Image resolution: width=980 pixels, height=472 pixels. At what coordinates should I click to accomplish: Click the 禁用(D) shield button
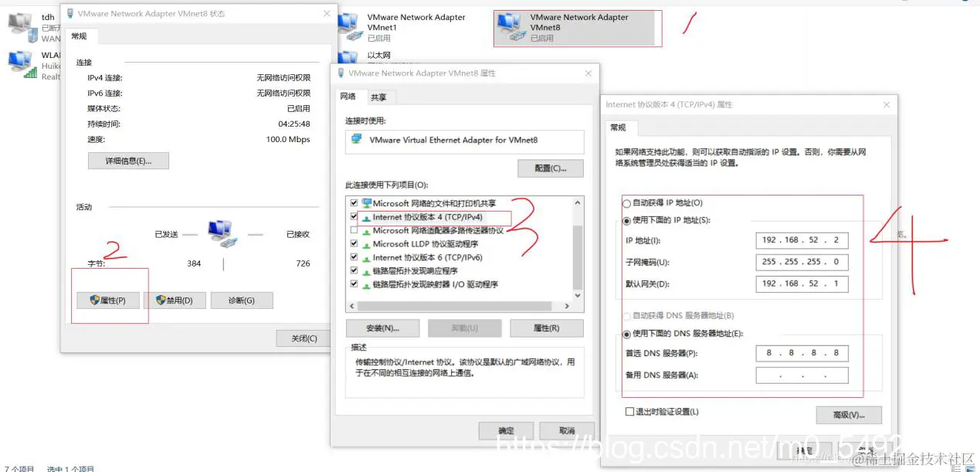point(175,300)
